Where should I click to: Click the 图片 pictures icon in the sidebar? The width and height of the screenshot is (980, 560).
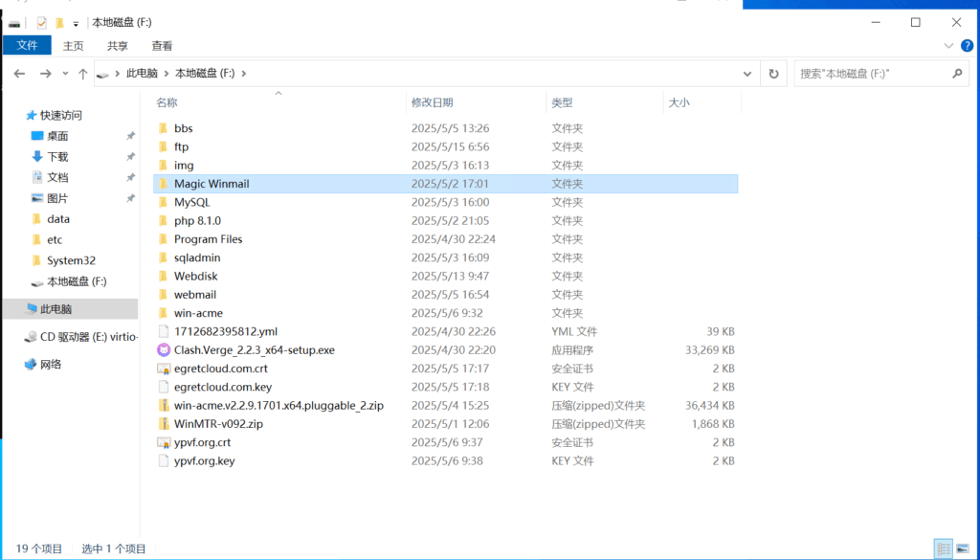[37, 198]
